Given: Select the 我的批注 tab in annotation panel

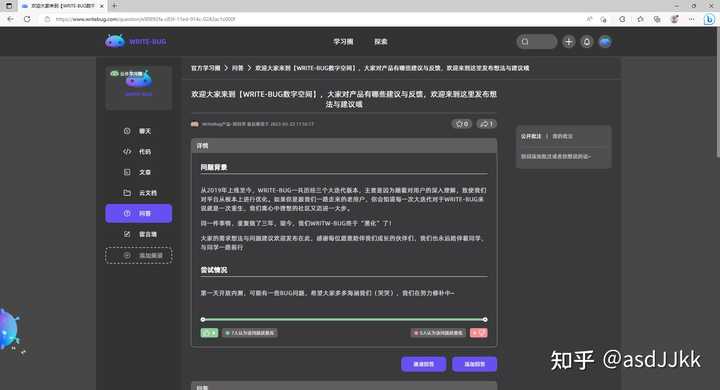Looking at the screenshot, I should pyautogui.click(x=562, y=136).
